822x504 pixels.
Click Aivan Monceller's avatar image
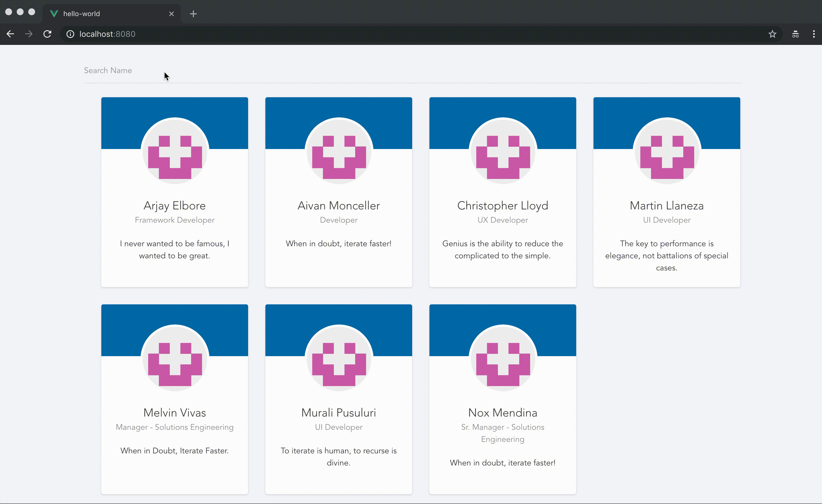[338, 151]
